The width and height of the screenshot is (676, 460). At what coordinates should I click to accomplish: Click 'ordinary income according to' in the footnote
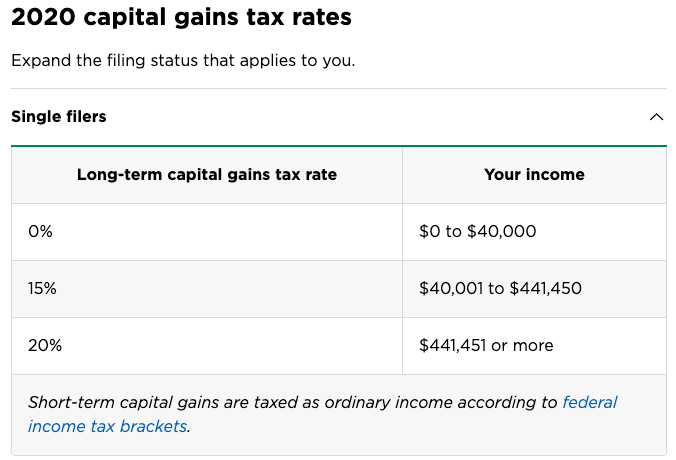pos(441,402)
